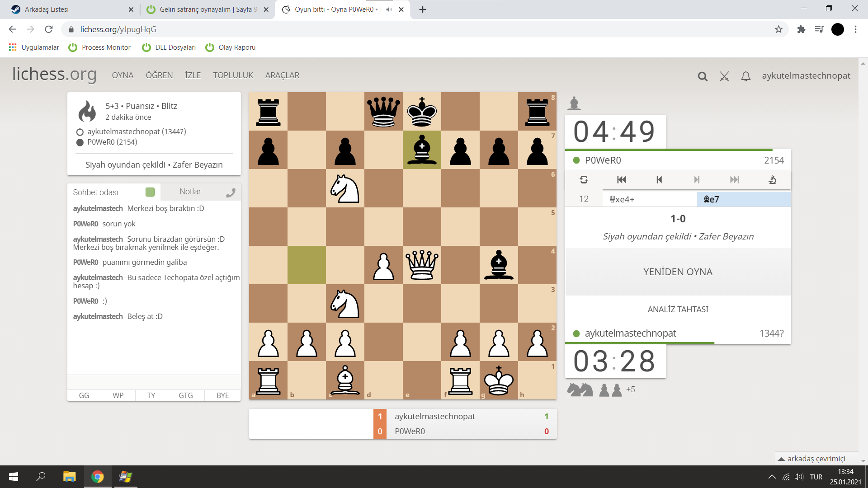The width and height of the screenshot is (868, 488).
Task: Open lichess search magnifier
Action: (703, 76)
